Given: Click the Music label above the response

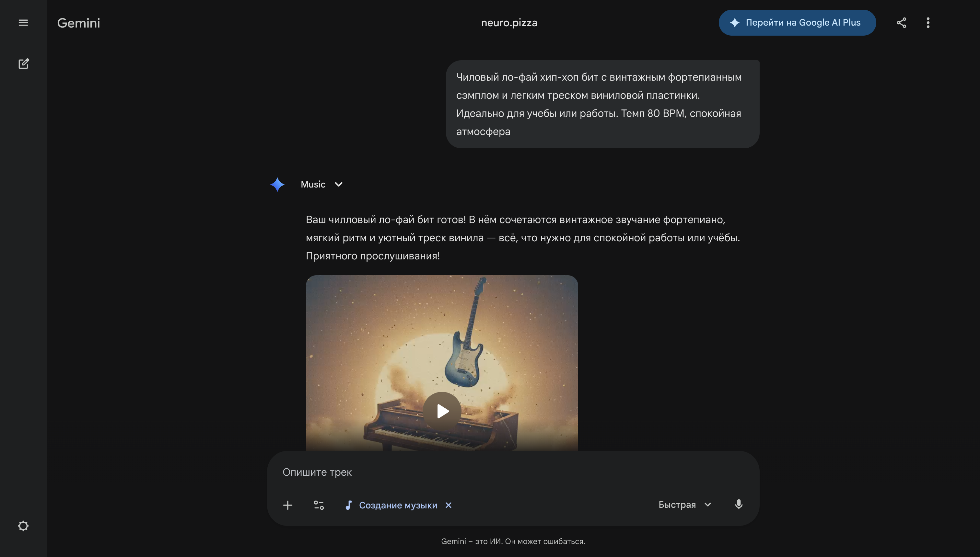Looking at the screenshot, I should point(313,184).
